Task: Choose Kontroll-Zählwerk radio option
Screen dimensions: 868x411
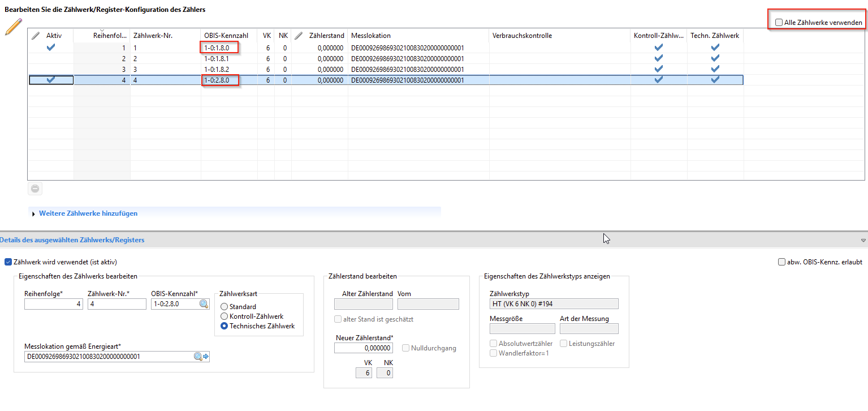Action: 224,316
